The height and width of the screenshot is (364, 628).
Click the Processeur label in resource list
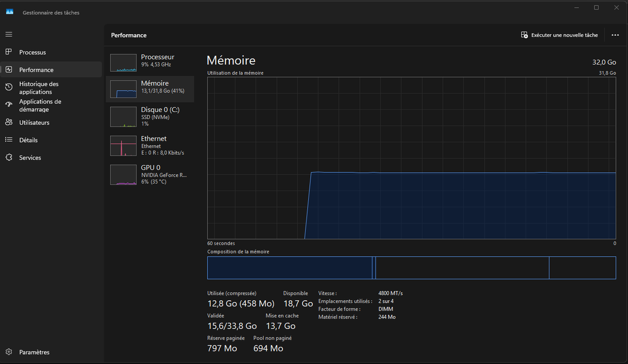pos(158,57)
